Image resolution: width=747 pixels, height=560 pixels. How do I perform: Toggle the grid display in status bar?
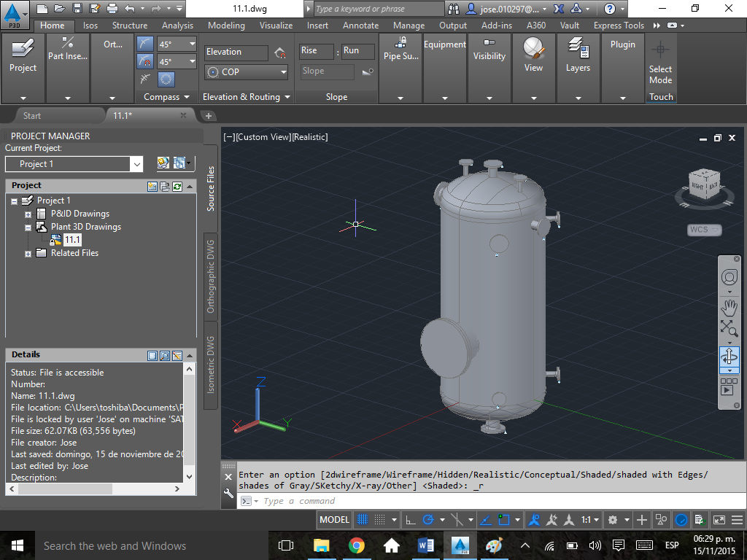coord(363,519)
